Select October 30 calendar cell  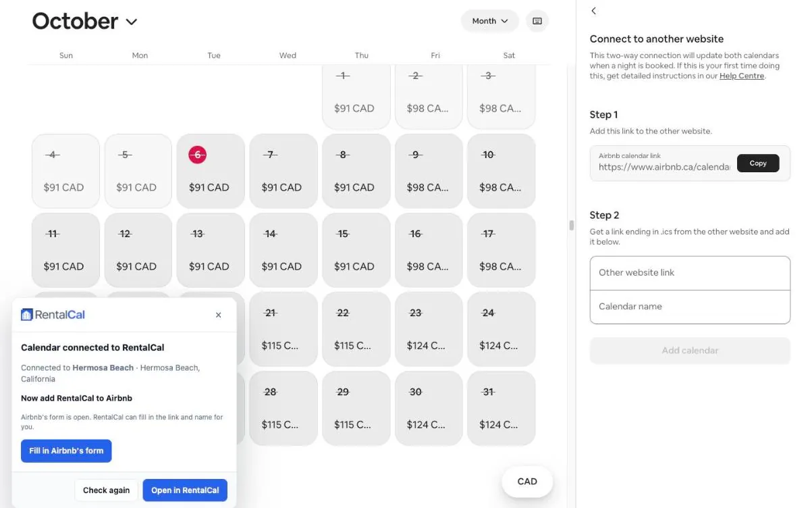pos(429,408)
